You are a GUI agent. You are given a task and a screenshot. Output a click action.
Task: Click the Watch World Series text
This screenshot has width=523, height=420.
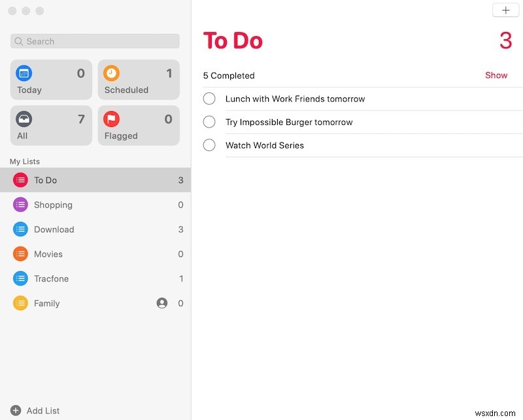(265, 145)
